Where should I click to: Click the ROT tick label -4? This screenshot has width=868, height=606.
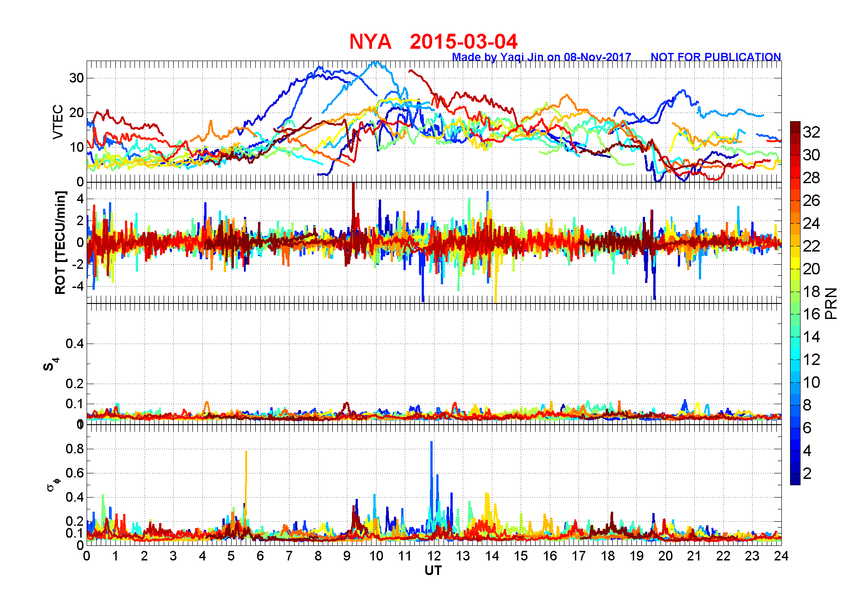77,286
